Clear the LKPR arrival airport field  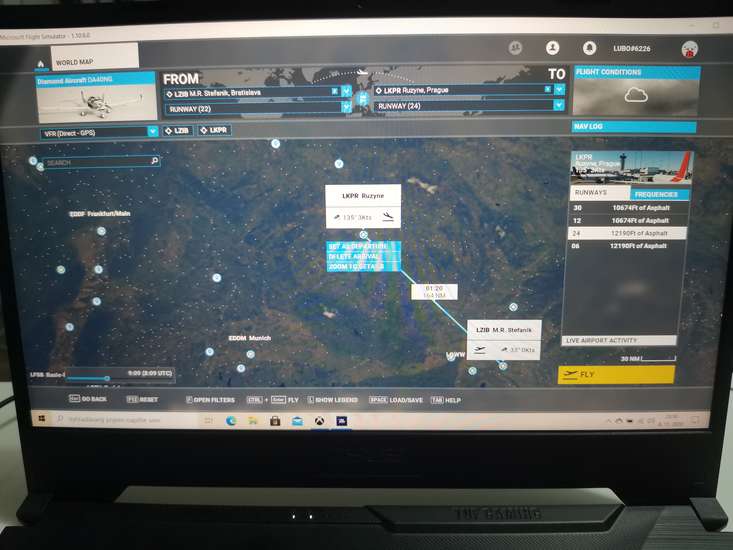coord(547,89)
